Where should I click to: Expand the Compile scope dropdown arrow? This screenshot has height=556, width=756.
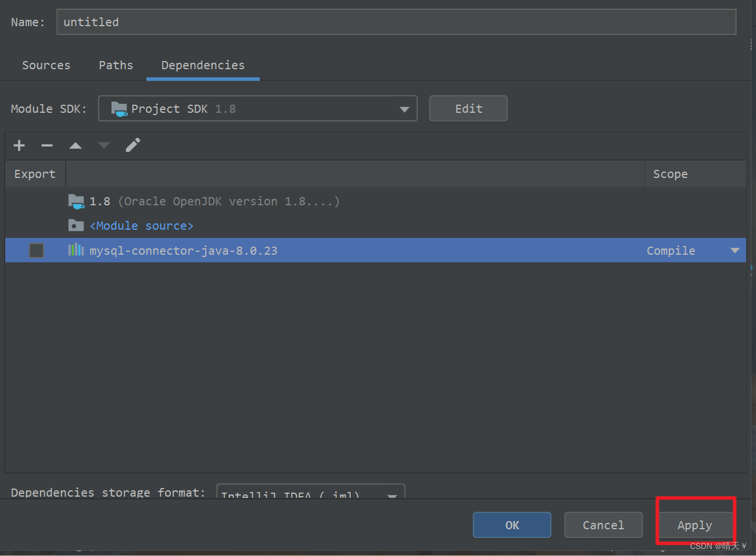(x=735, y=251)
